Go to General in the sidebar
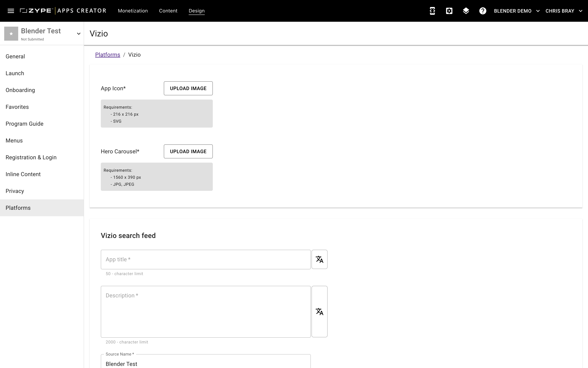588x368 pixels. click(42, 56)
